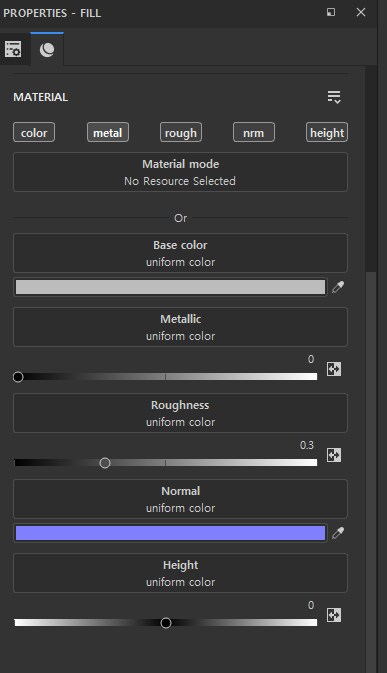387x673 pixels.
Task: Open the Normal uniform color selector
Action: tap(180, 499)
